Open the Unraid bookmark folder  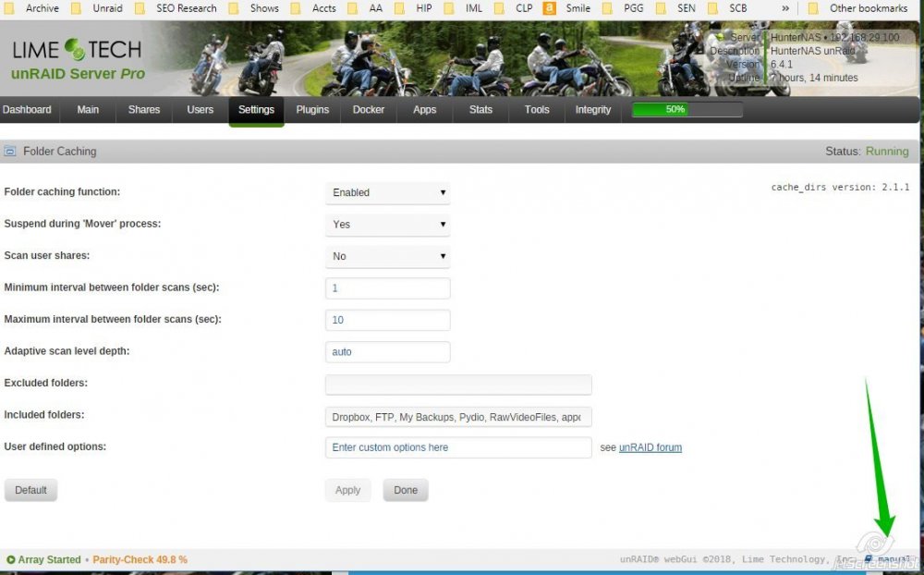97,8
